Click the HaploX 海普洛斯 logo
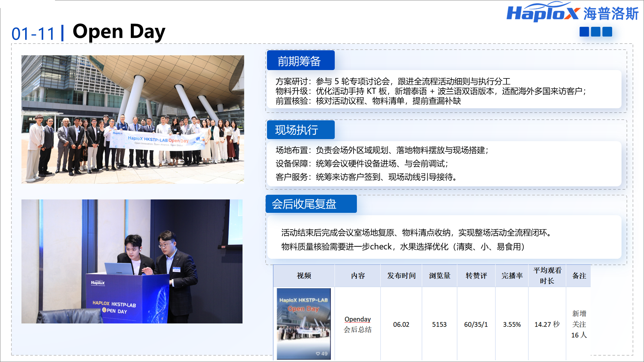The image size is (644, 362). pyautogui.click(x=573, y=12)
